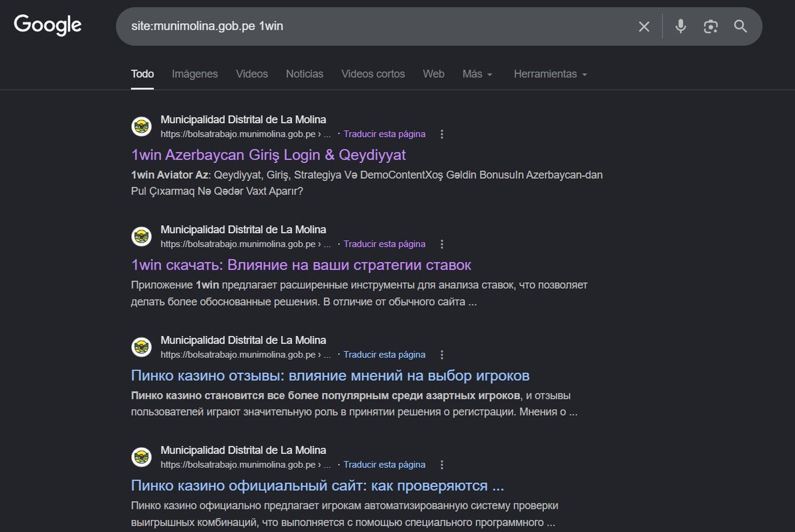This screenshot has height=532, width=795.
Task: Click the snippet starting Приложение 1win предлагает
Action: [360, 293]
